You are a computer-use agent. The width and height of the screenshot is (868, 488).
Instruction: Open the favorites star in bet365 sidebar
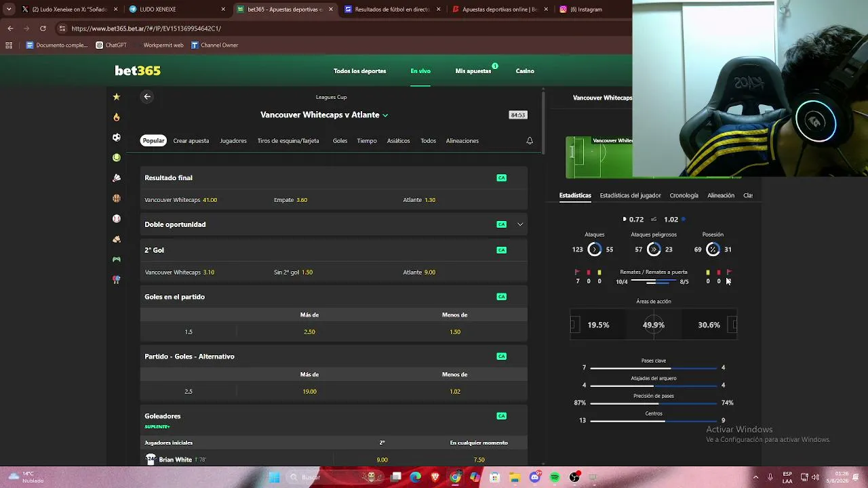point(117,97)
